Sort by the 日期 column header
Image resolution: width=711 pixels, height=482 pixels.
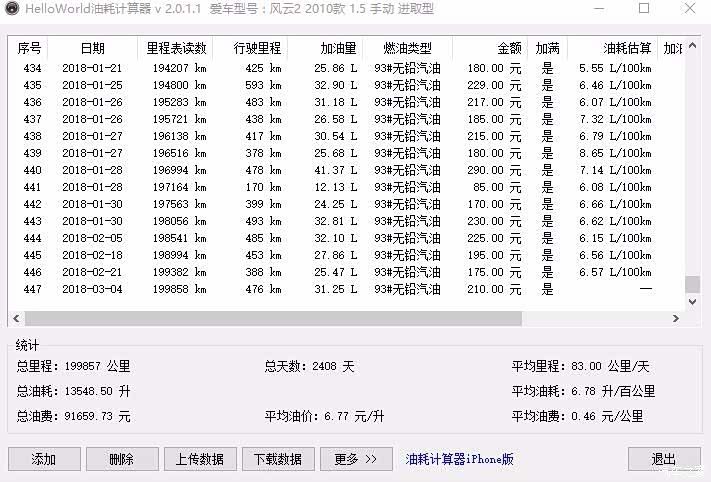92,48
